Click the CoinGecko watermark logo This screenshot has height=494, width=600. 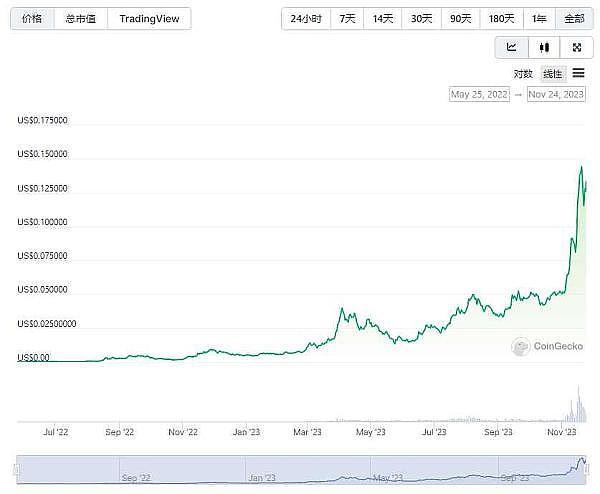pyautogui.click(x=541, y=347)
